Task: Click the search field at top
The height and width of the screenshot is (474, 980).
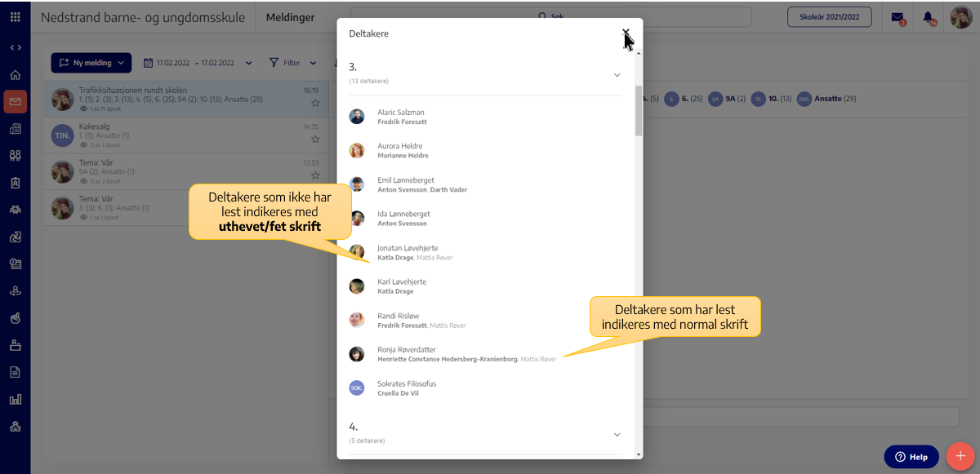Action: coord(552,16)
